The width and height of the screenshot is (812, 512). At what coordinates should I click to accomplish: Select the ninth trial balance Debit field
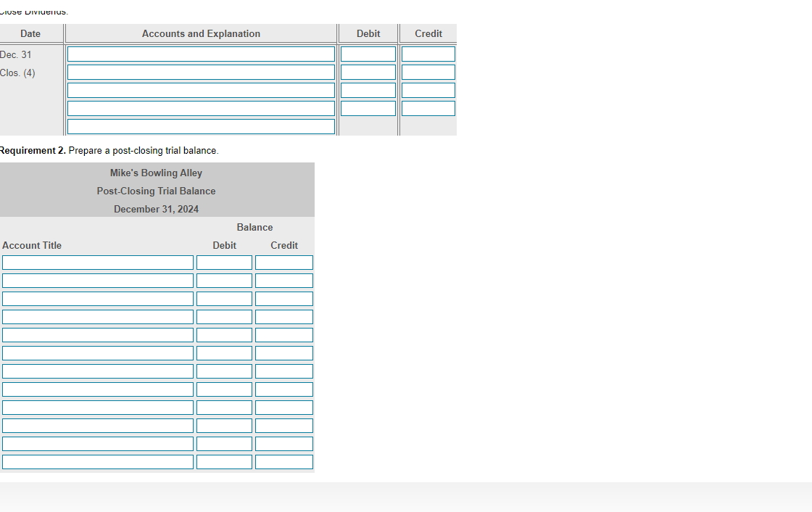[224, 408]
